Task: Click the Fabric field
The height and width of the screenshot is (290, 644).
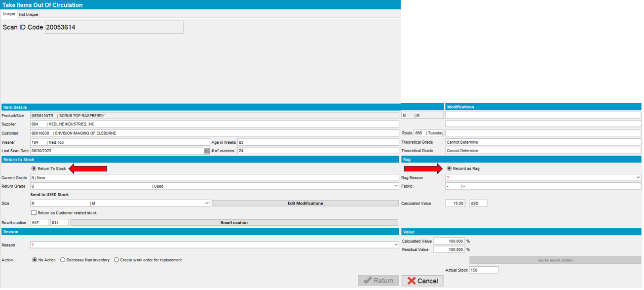Action: (543, 186)
